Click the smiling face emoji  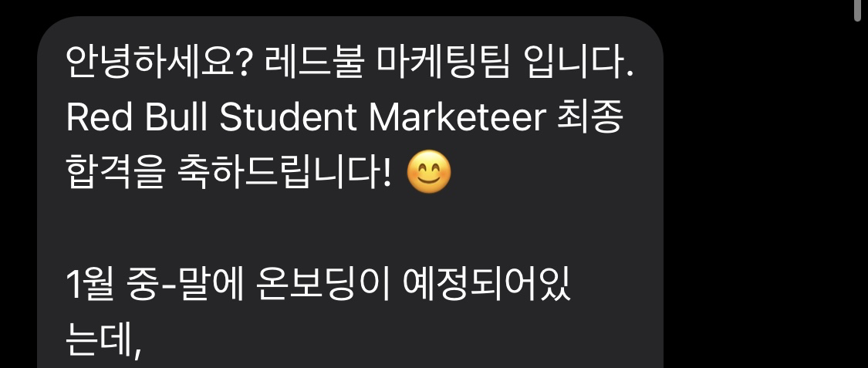coord(428,171)
